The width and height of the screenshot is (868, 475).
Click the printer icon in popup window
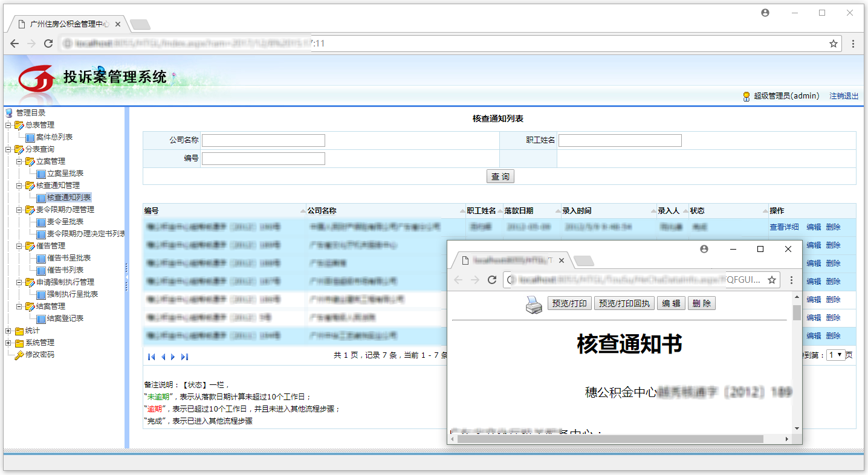click(534, 305)
